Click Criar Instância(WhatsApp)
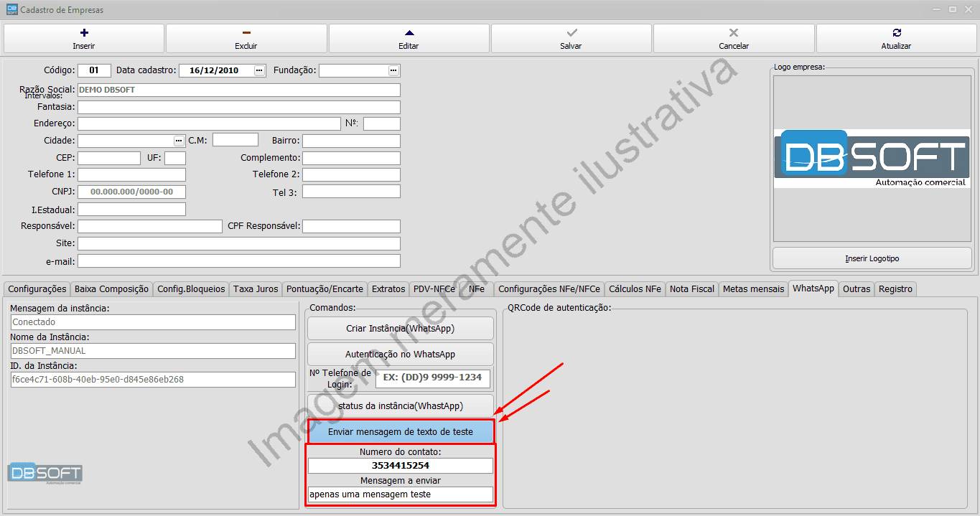This screenshot has width=980, height=516. tap(400, 328)
